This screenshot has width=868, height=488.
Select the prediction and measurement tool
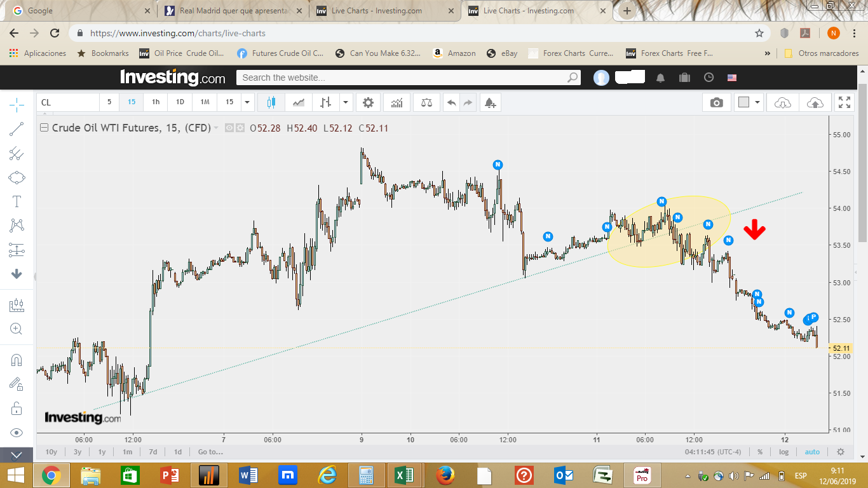tap(17, 250)
